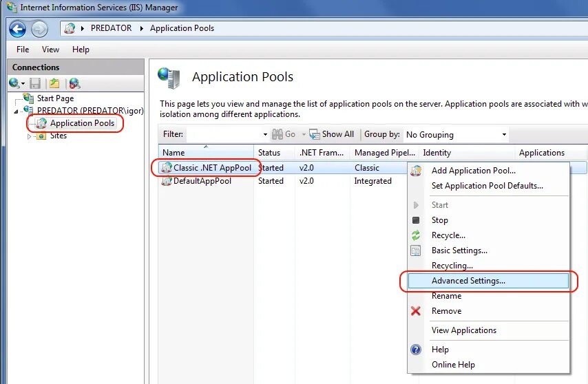Viewport: 588px width, 384px height.
Task: Click the Application Pools tree node icon
Action: coord(41,123)
